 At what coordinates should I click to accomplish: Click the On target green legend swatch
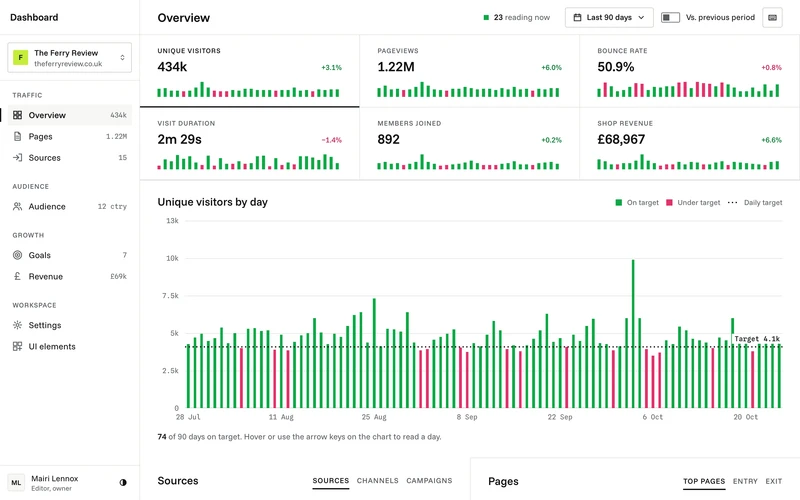point(618,203)
